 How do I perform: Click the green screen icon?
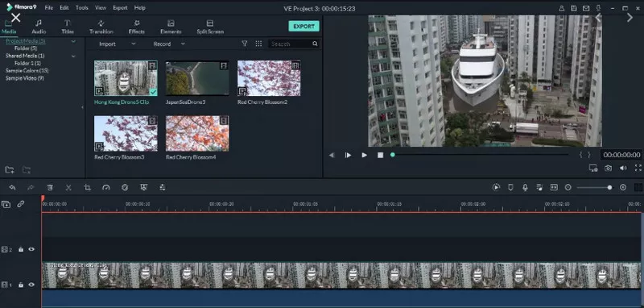point(144,188)
